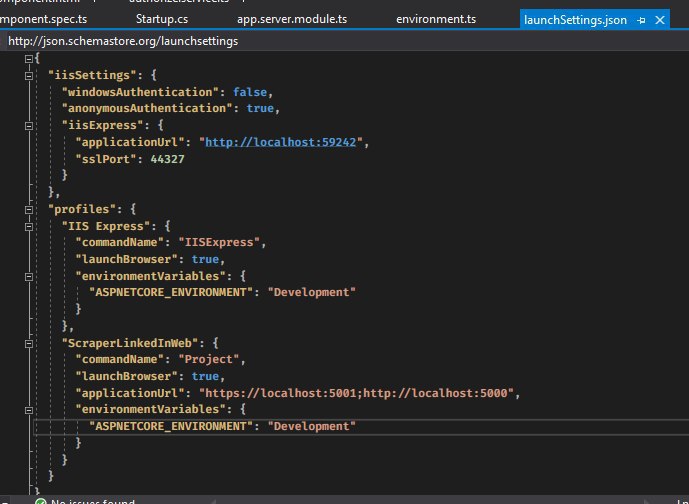Image resolution: width=689 pixels, height=504 pixels.
Task: Collapse the iisExpress block
Action: point(29,126)
